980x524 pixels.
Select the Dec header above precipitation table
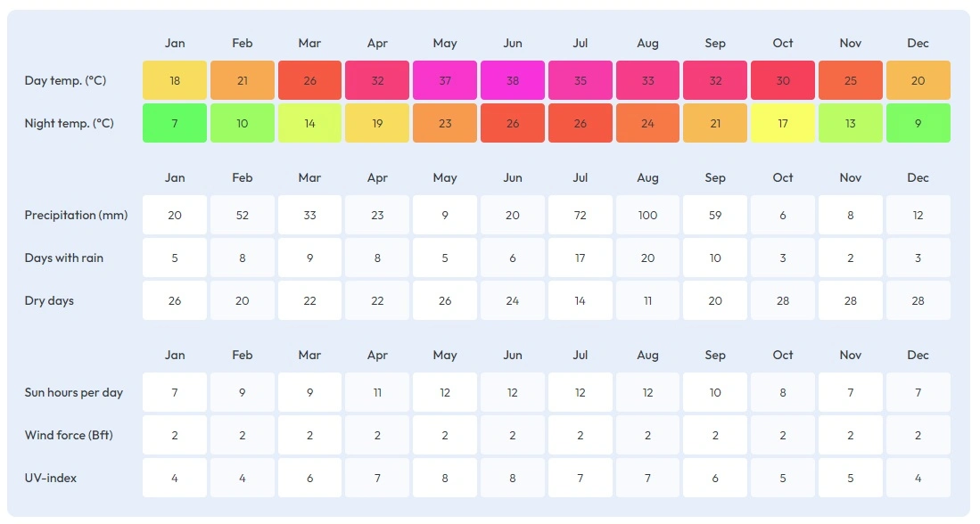pos(918,177)
